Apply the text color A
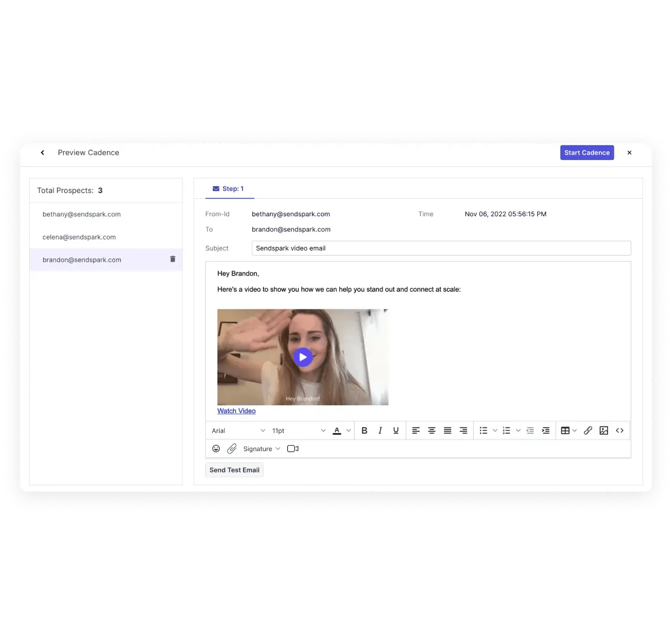This screenshot has height=633, width=672. pyautogui.click(x=337, y=430)
